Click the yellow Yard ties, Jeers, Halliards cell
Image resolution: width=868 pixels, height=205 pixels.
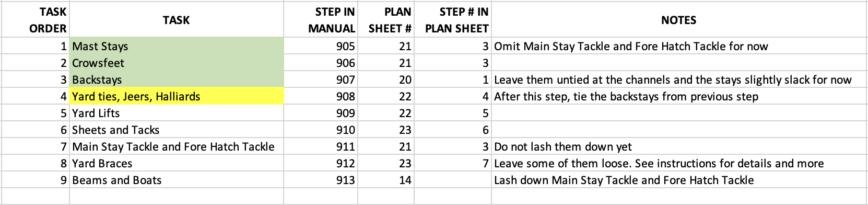tap(177, 96)
